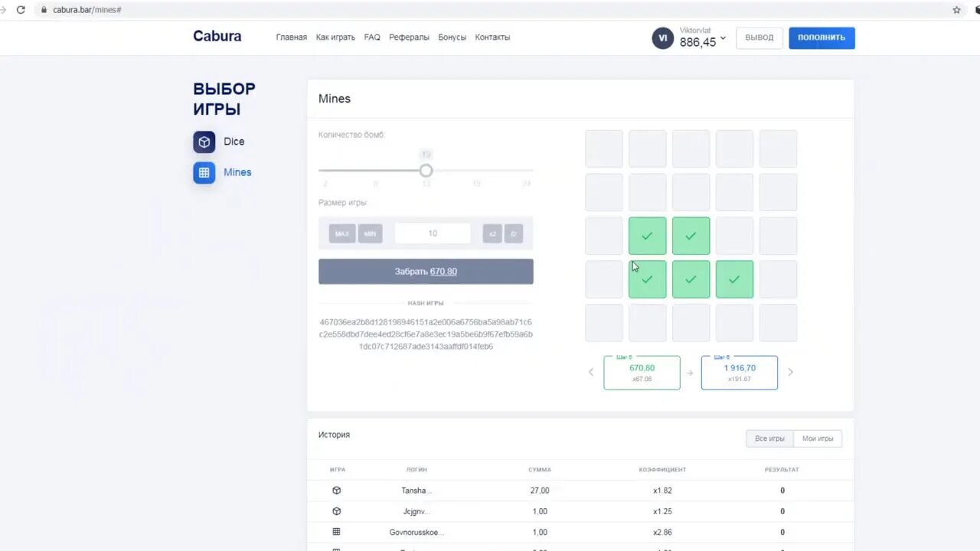980x551 pixels.
Task: Switch to Мои игры history tab
Action: (818, 439)
